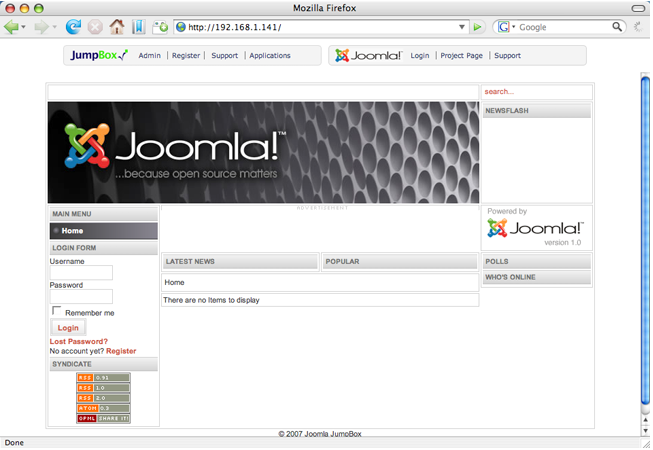Click 'There are no items to display' text

211,300
